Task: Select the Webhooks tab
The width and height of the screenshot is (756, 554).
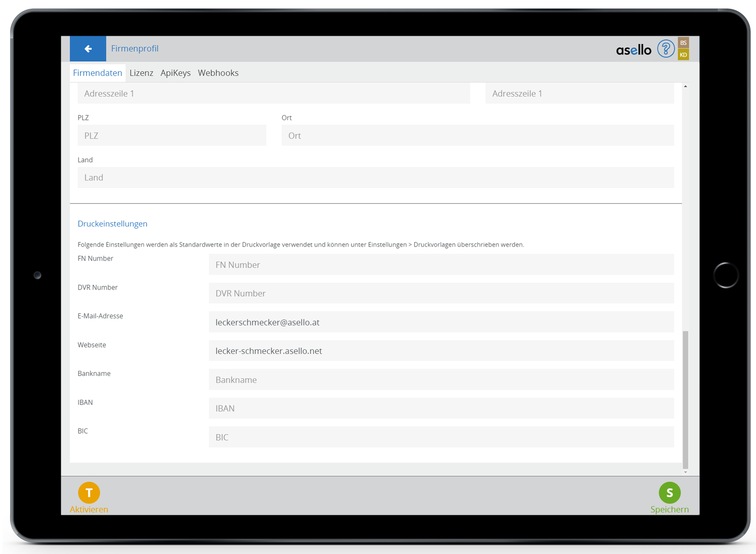Action: point(218,73)
